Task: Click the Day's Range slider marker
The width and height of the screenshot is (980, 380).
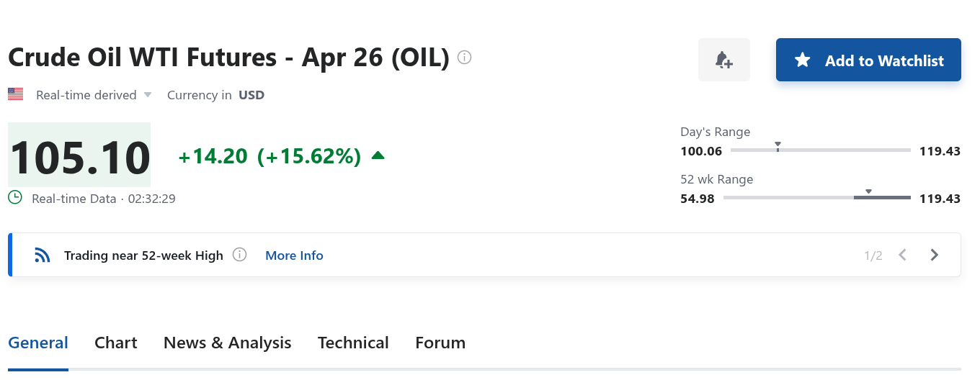Action: point(778,147)
